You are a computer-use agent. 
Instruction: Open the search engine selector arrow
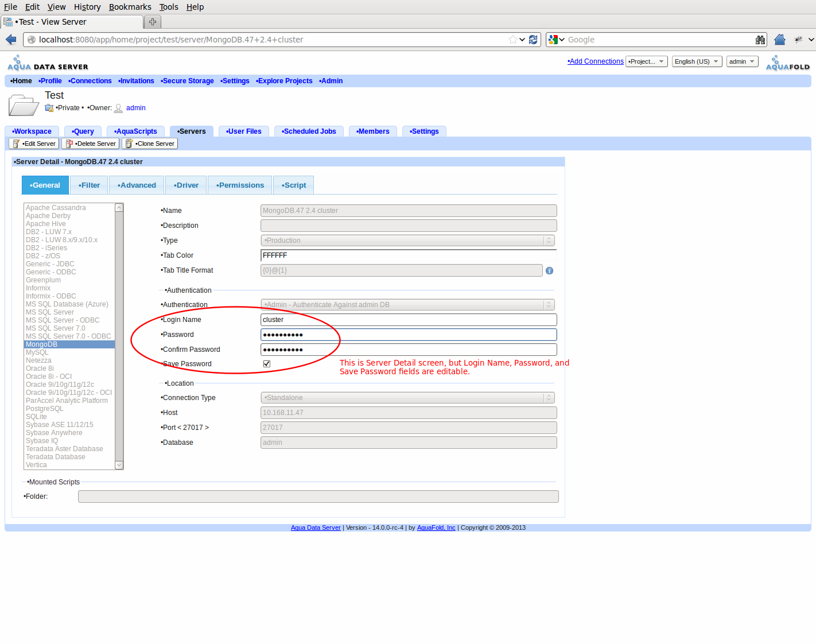[x=561, y=40]
